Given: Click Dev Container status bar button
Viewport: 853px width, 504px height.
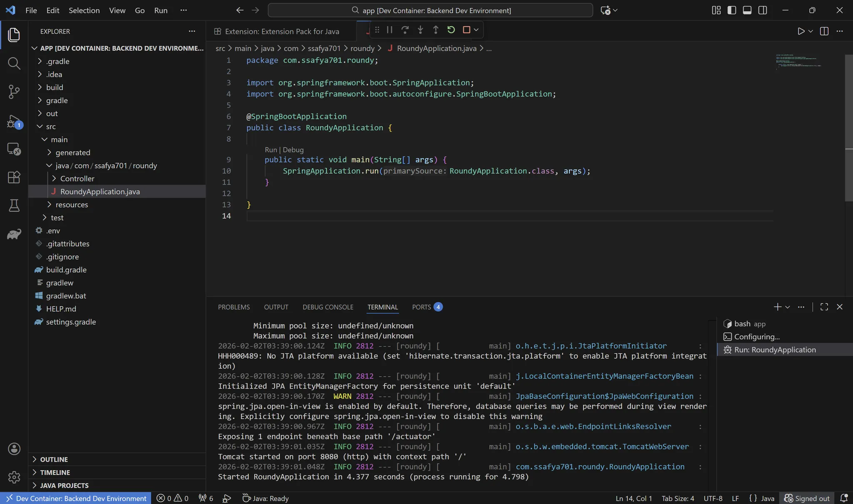Looking at the screenshot, I should click(x=76, y=498).
